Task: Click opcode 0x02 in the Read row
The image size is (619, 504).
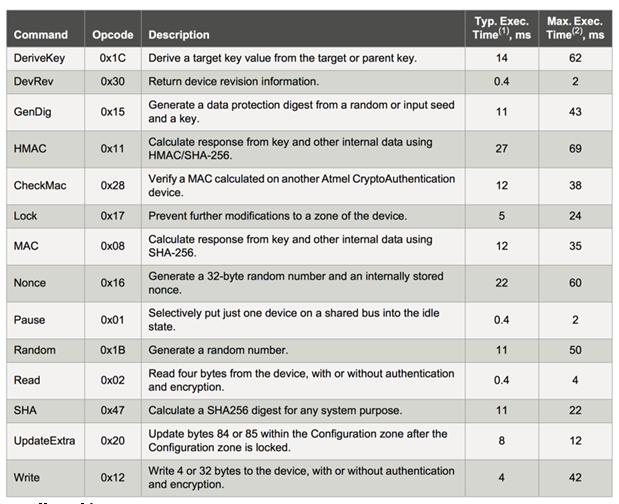Action: point(112,381)
